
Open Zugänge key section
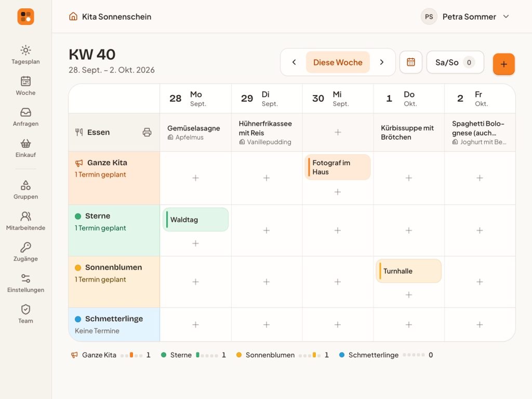point(25,252)
